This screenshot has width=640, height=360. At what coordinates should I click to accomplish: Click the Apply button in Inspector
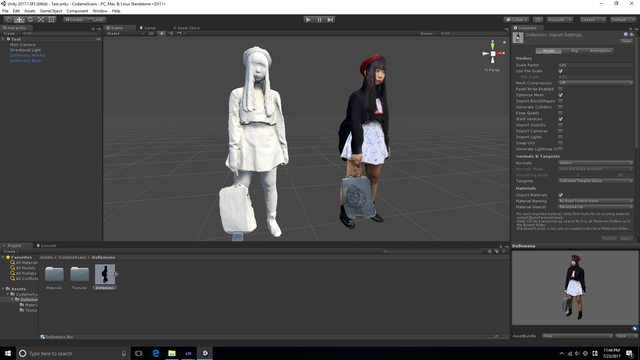point(626,238)
